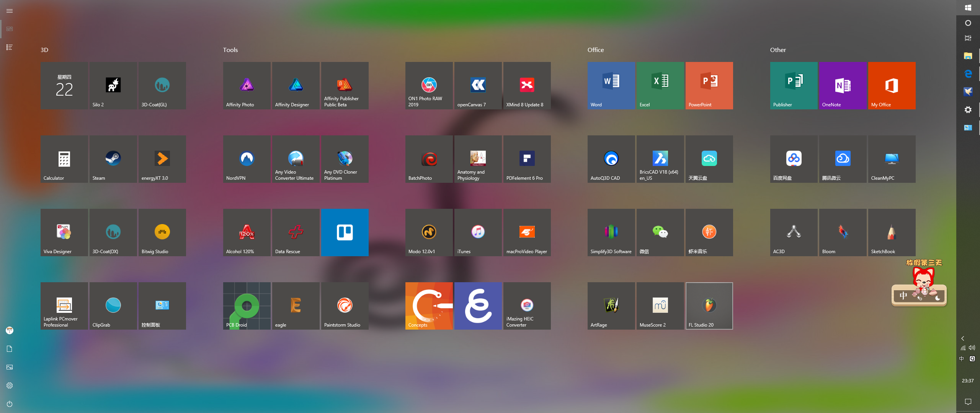The width and height of the screenshot is (980, 413).
Task: Launch Microsoft Edge from taskbar
Action: 968,74
